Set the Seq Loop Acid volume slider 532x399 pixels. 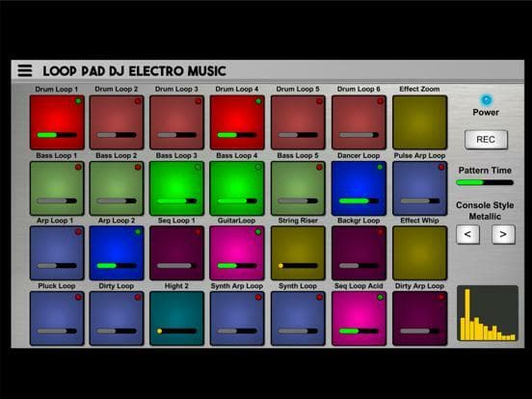pos(359,331)
